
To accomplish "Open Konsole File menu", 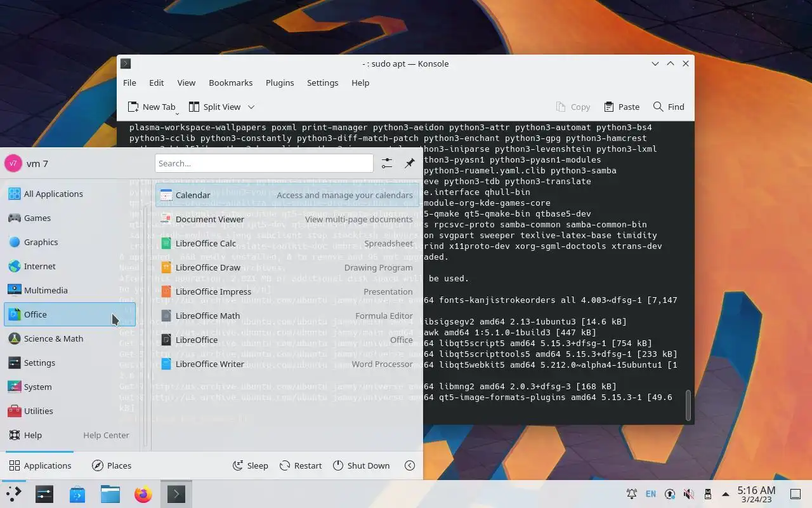I will pos(129,83).
